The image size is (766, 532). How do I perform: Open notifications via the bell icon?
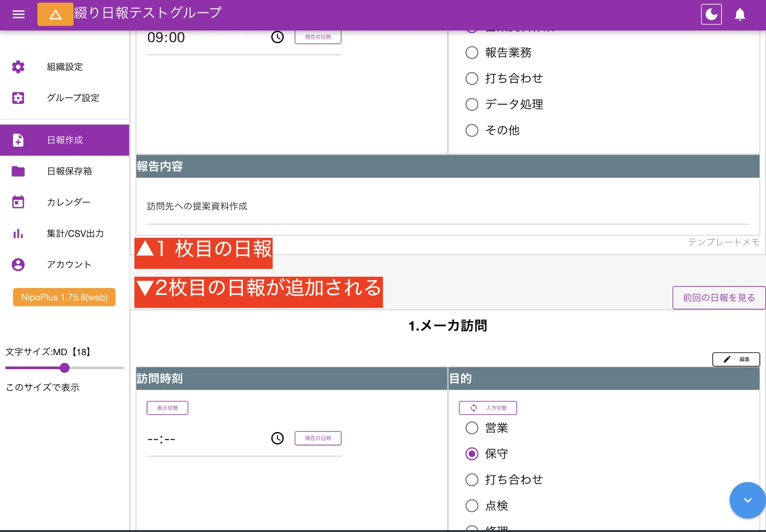740,14
